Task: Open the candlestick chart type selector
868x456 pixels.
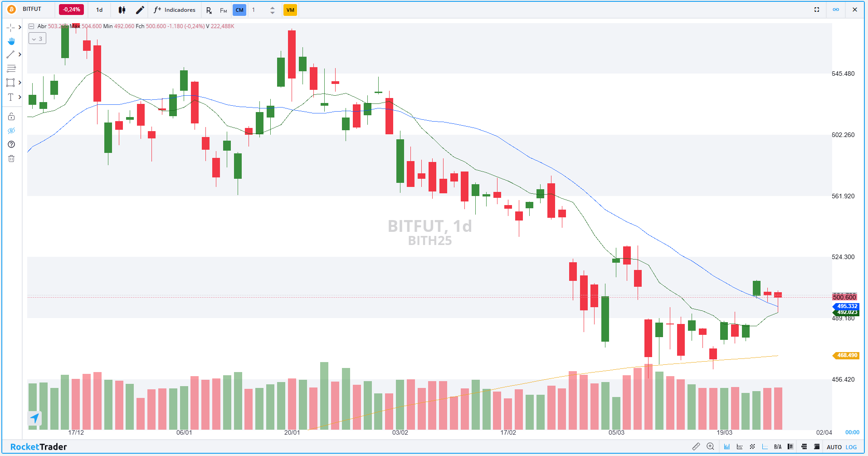Action: [x=122, y=10]
